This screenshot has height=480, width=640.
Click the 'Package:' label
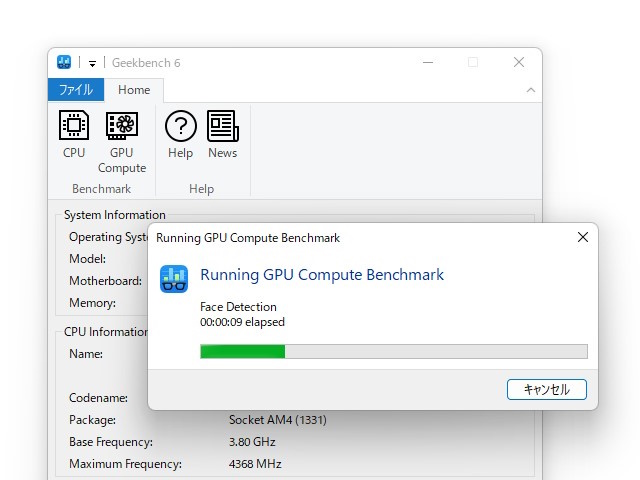[x=92, y=420]
